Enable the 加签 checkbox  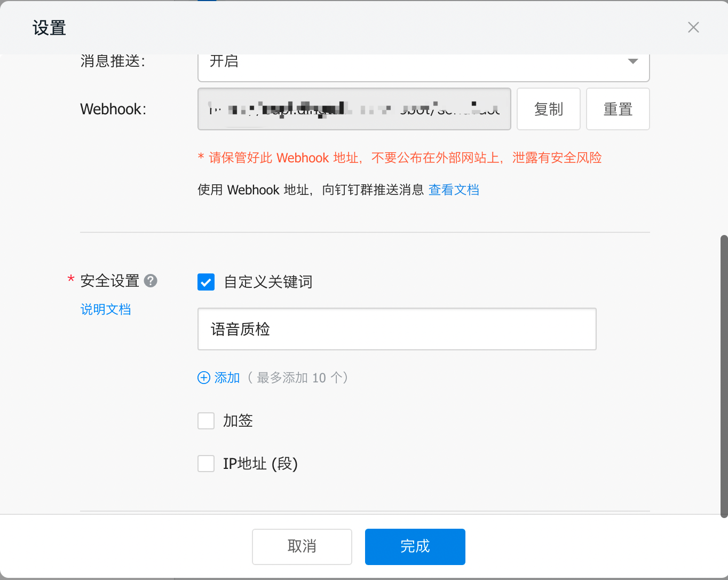(206, 421)
